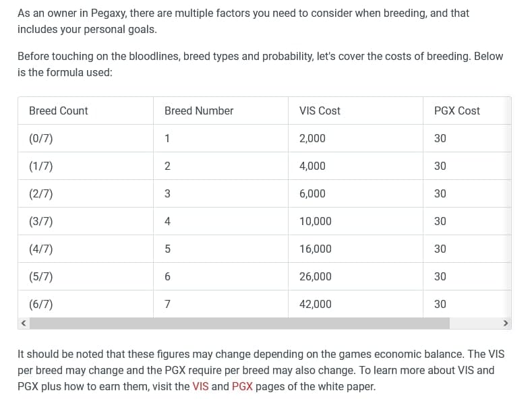The width and height of the screenshot is (532, 401).
Task: Select the (6/7) breed count cell
Action: (86, 304)
